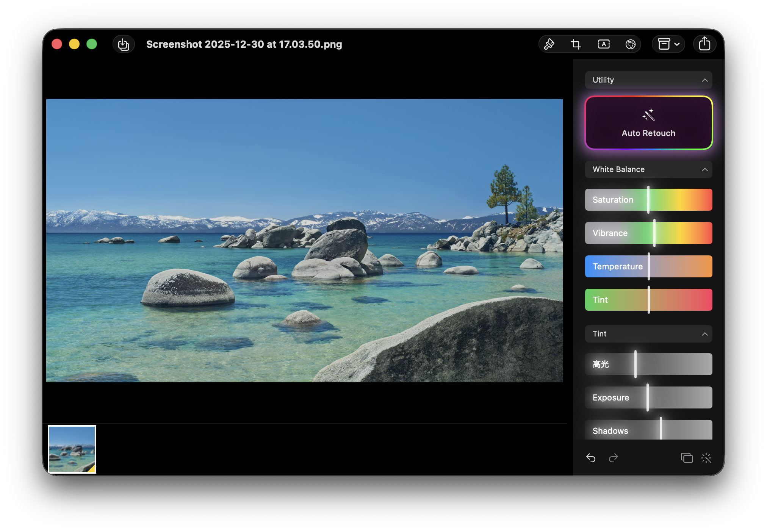
Task: Click the share icon
Action: click(704, 44)
